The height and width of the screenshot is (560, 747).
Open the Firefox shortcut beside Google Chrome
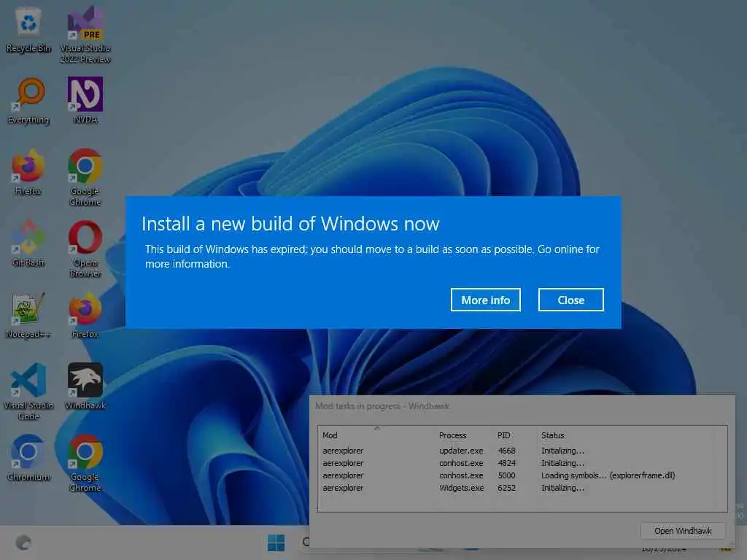28,172
